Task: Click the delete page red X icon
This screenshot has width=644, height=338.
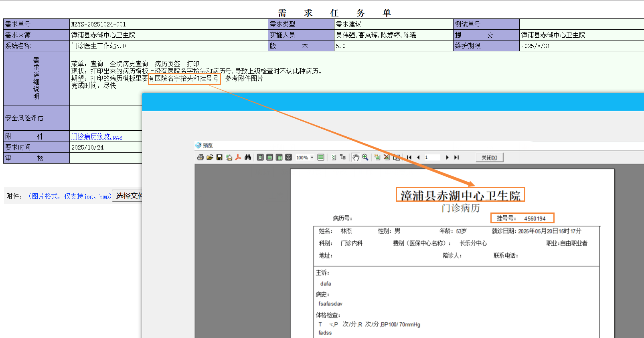Action: [387, 158]
